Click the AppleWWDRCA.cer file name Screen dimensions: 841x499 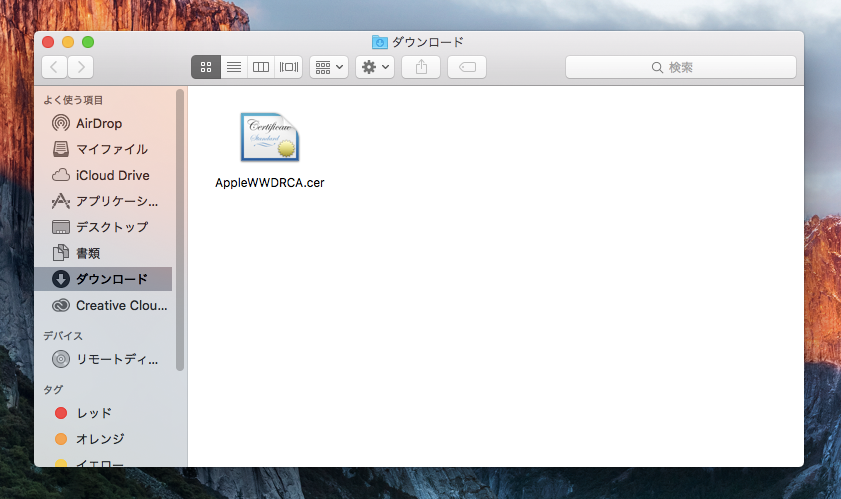pos(270,183)
